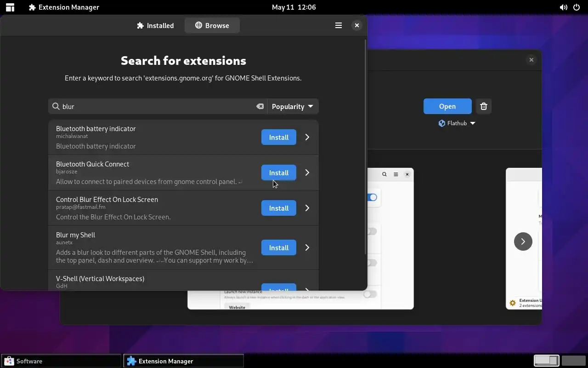588x368 pixels.
Task: Click the author name aunetx
Action: (64, 242)
